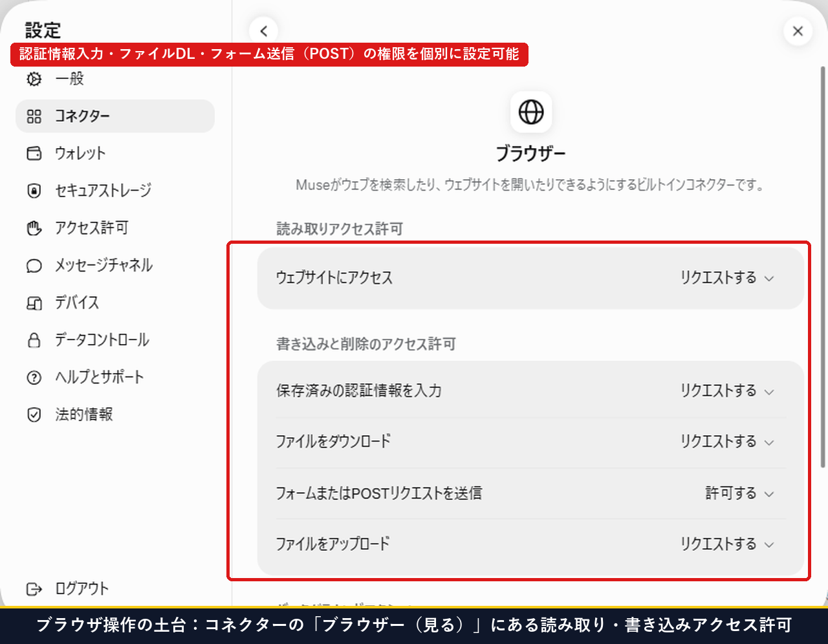Click the shield check icon for 法的情報
This screenshot has height=644, width=828.
[34, 414]
